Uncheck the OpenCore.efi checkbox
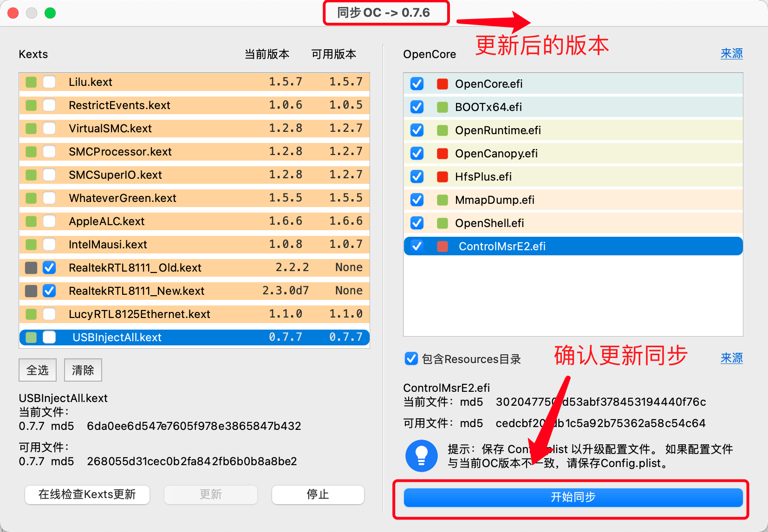 coord(417,84)
